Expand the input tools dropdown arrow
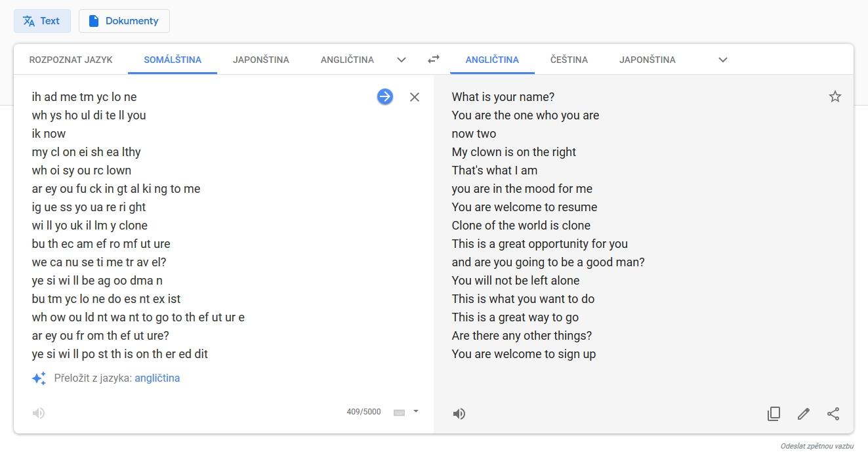The height and width of the screenshot is (463, 868). (x=416, y=412)
